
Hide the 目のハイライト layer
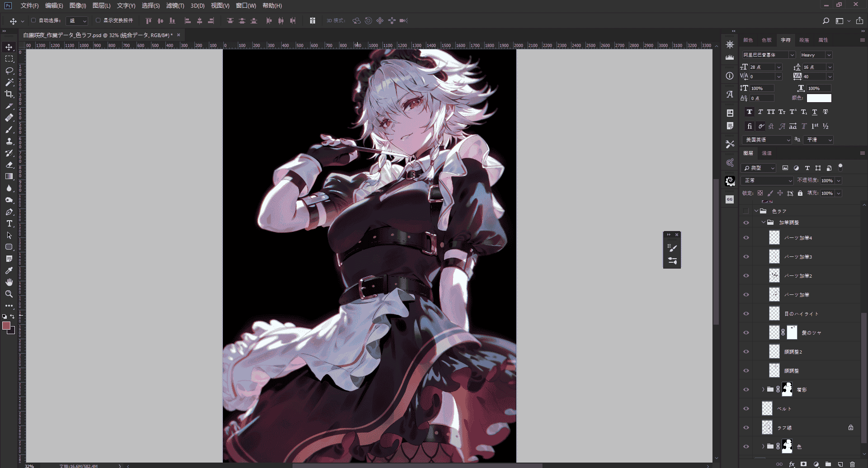746,314
